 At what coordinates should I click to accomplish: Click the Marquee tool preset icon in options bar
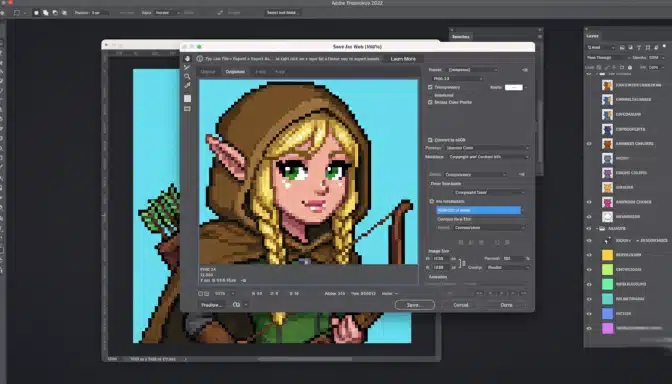17,13
